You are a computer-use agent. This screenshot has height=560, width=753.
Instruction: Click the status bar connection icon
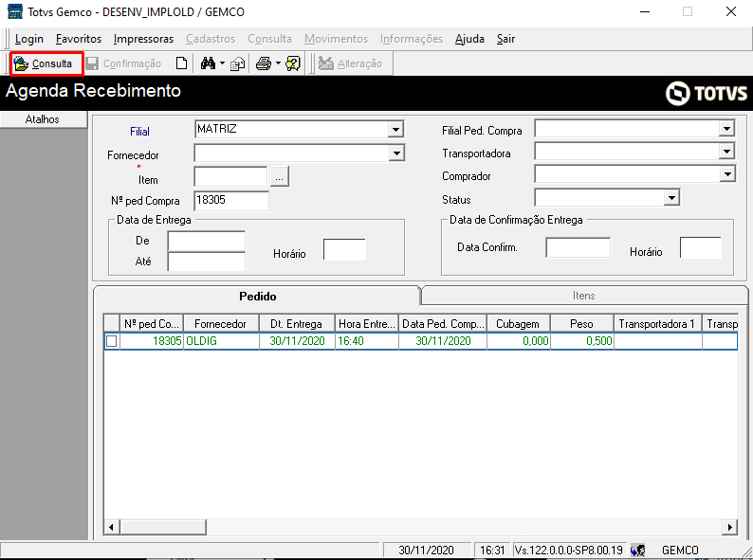pyautogui.click(x=638, y=550)
